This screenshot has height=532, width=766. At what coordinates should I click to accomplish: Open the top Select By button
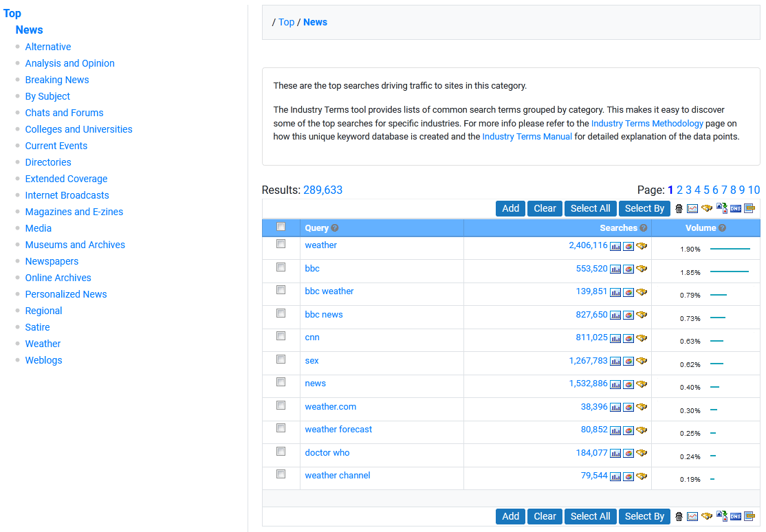pyautogui.click(x=644, y=208)
